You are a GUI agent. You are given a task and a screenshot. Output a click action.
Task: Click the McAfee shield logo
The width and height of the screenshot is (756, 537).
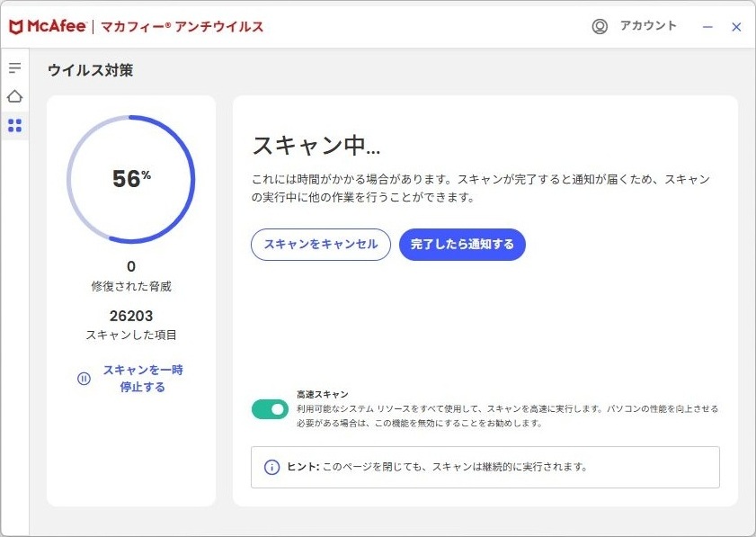[15, 27]
